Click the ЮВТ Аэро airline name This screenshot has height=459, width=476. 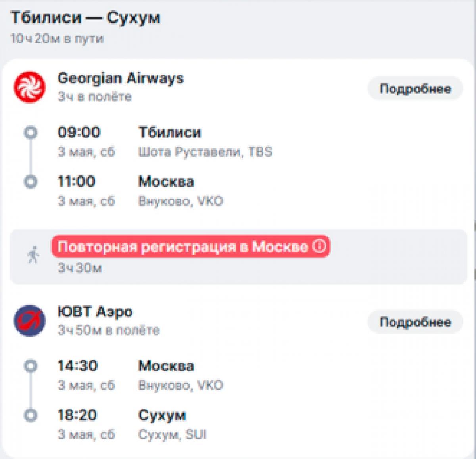click(x=95, y=312)
